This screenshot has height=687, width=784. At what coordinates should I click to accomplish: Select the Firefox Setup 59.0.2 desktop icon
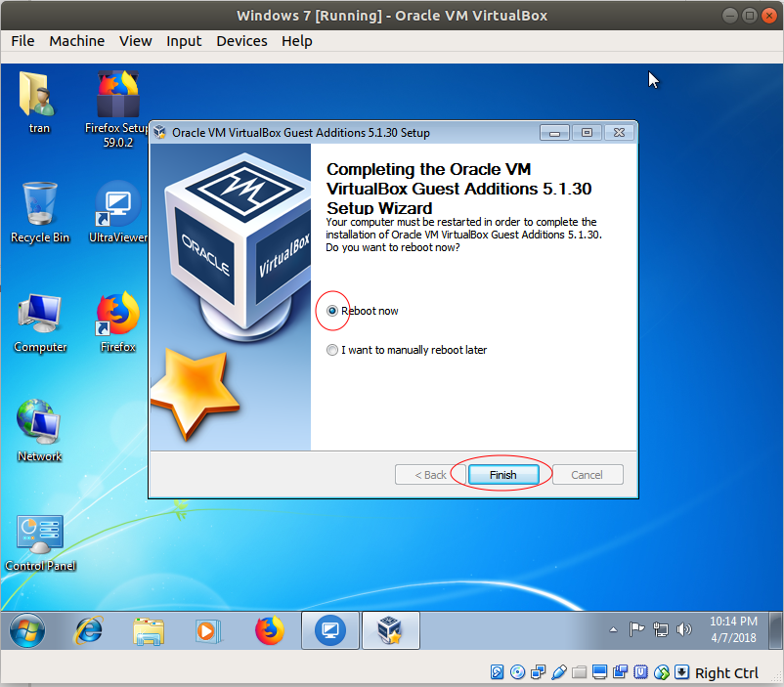(x=117, y=108)
